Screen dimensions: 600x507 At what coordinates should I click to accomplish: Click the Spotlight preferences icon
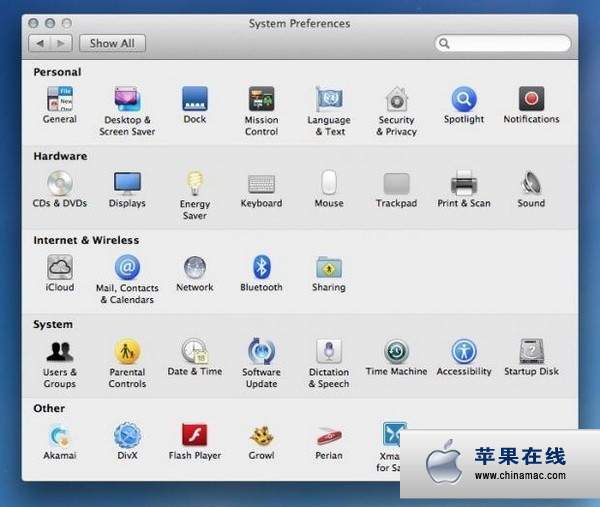tap(463, 100)
